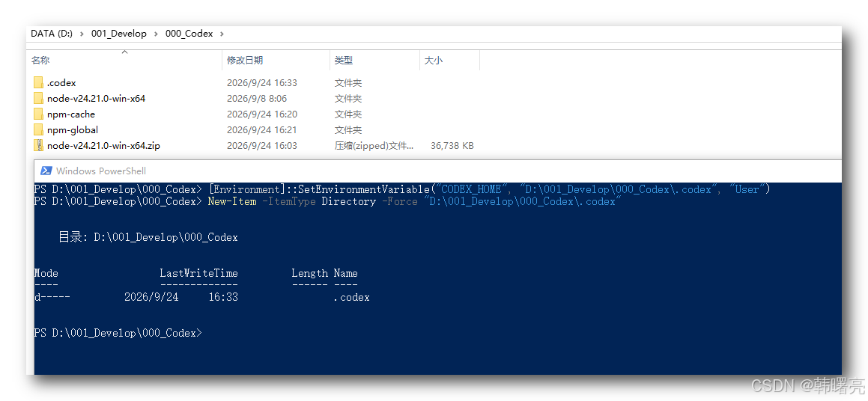Click the 目录: D:\001_Develop\000_Codex output line
The height and width of the screenshot is (401, 868).
click(148, 237)
